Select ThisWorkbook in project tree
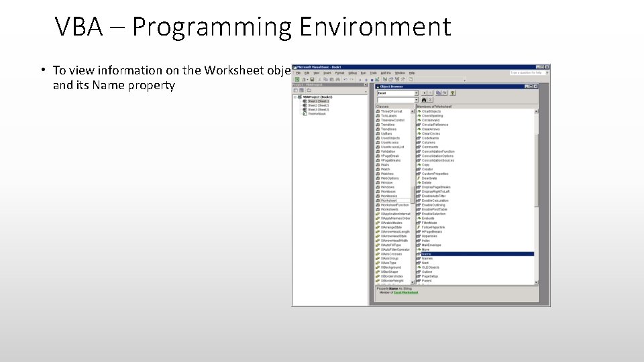 pyautogui.click(x=317, y=114)
